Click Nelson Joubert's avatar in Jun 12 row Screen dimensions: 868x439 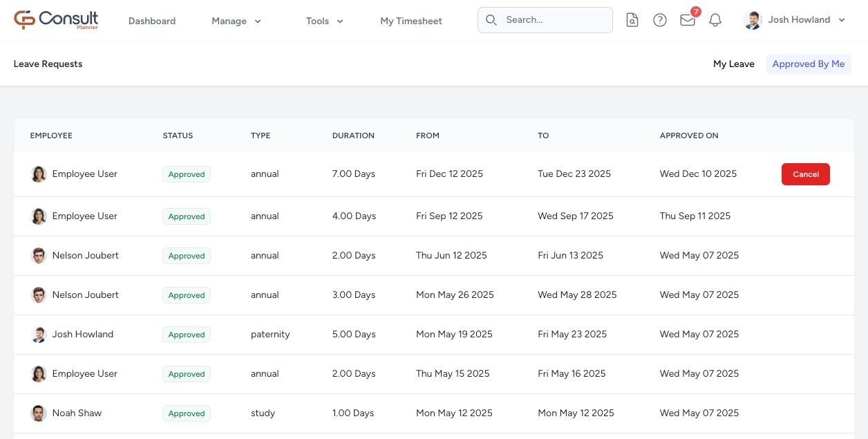click(x=39, y=256)
